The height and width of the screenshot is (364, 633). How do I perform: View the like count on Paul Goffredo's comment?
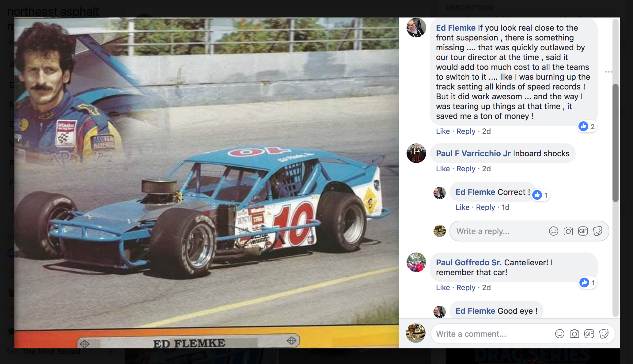(587, 282)
